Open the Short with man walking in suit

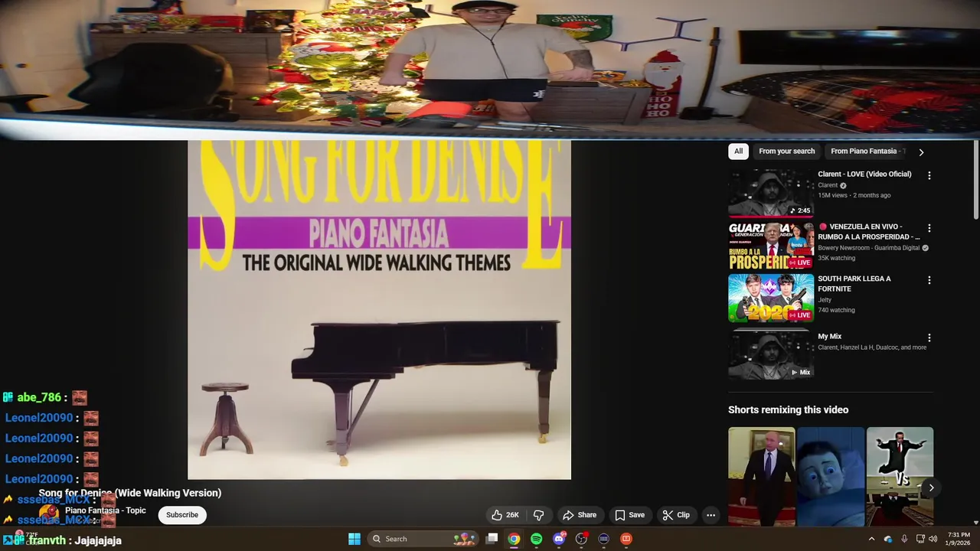[x=761, y=477]
